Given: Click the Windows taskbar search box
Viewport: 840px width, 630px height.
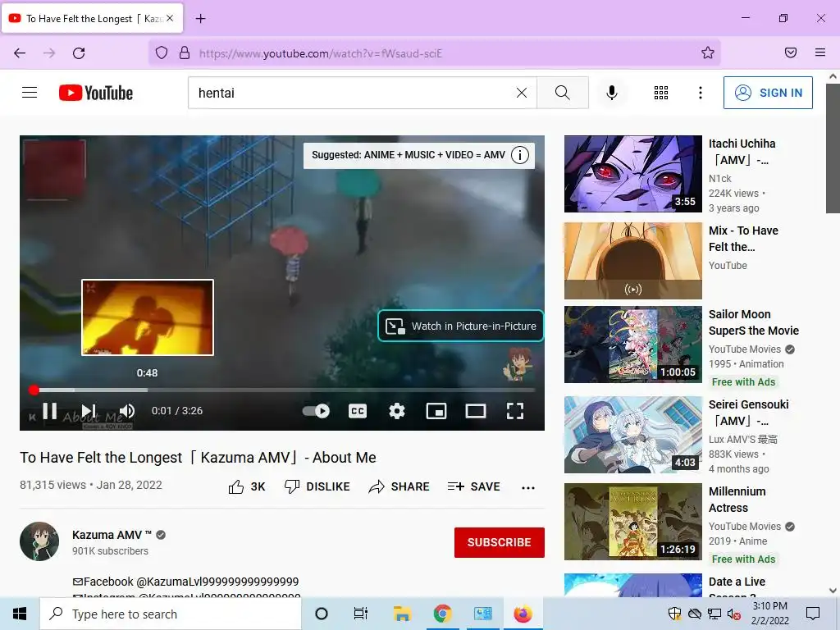Looking at the screenshot, I should pyautogui.click(x=171, y=614).
